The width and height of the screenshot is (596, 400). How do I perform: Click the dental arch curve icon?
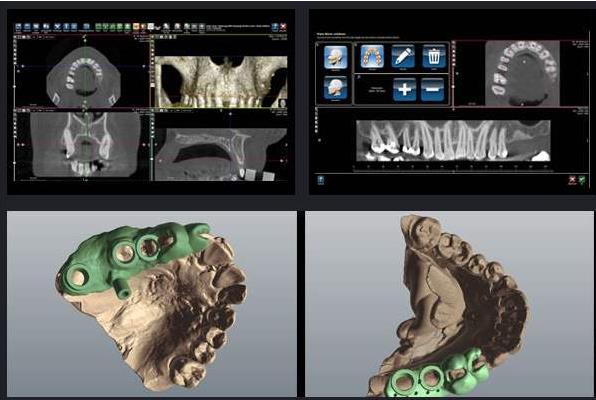click(372, 57)
